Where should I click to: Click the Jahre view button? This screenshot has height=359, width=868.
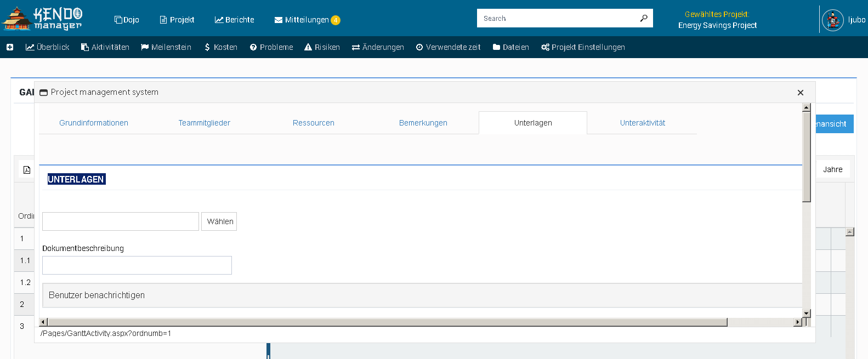point(833,169)
